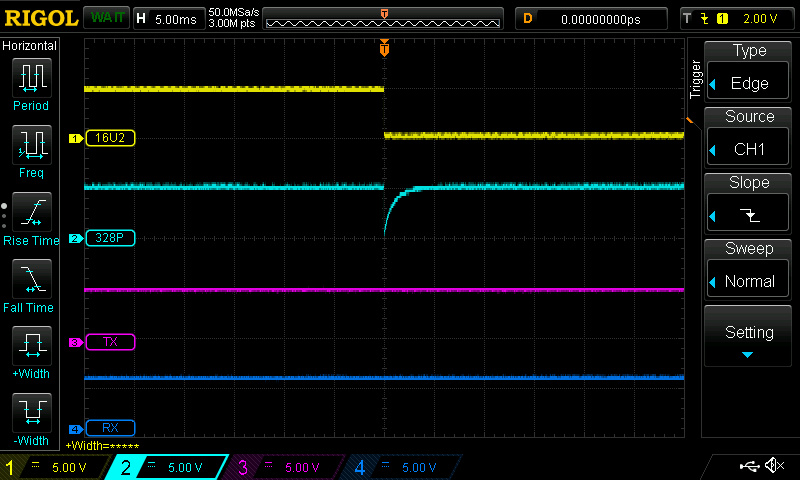Click the WAIT trigger status indicator
This screenshot has width=800, height=480.
click(107, 18)
